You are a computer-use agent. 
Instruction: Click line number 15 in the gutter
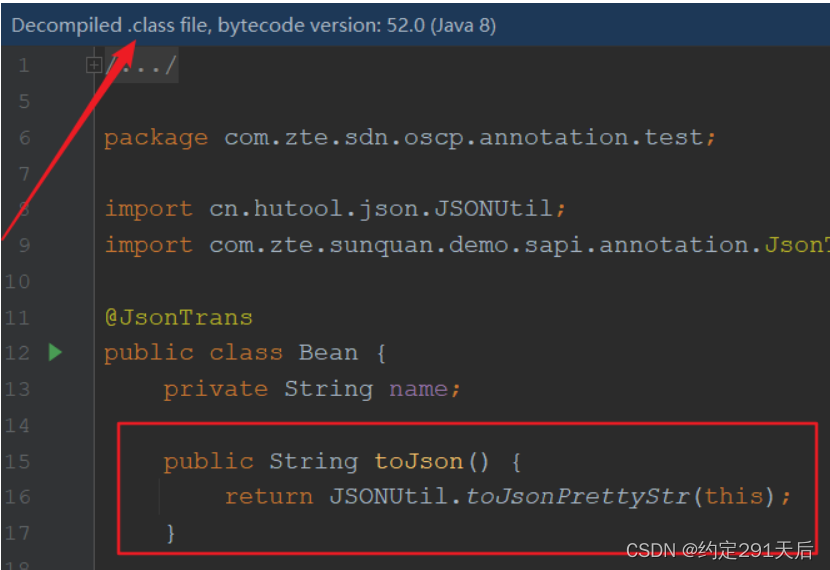coord(17,462)
